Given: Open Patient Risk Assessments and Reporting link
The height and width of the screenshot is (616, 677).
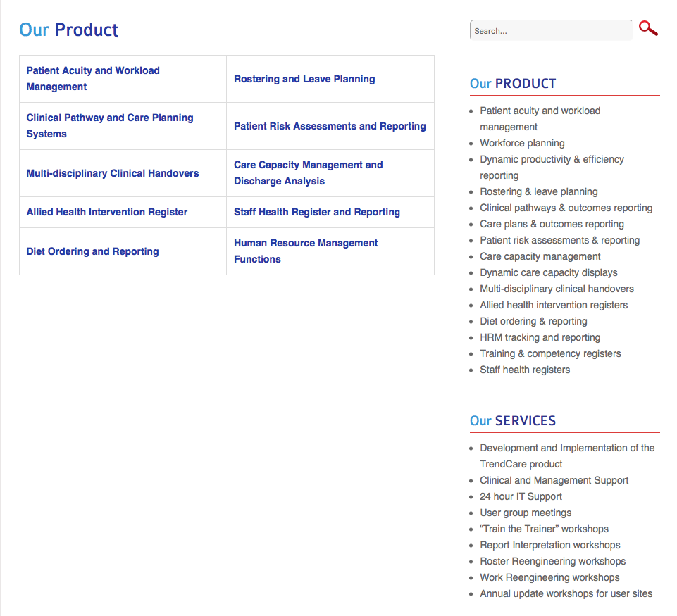Looking at the screenshot, I should pyautogui.click(x=330, y=126).
